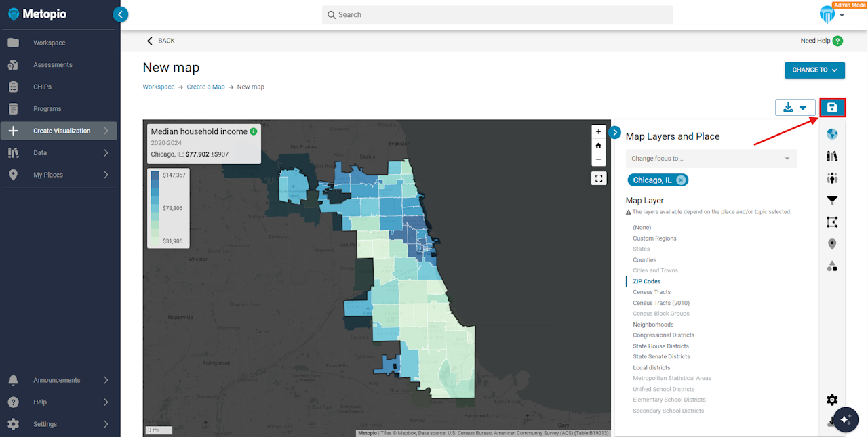Open Programs in the sidebar
The width and height of the screenshot is (868, 437).
tap(47, 109)
